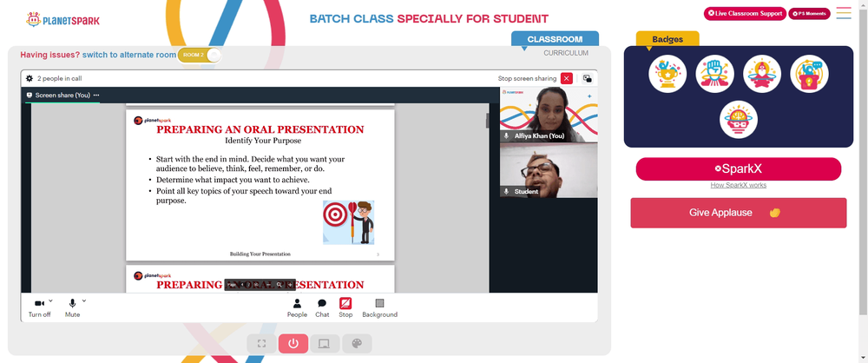Select the Screen share (You) tab
868x363 pixels.
point(62,96)
